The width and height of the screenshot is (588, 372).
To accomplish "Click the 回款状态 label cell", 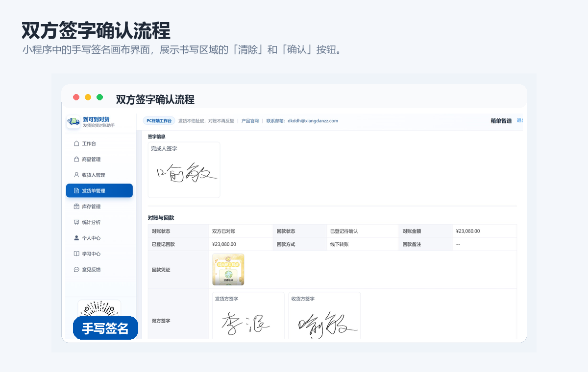I will (299, 231).
